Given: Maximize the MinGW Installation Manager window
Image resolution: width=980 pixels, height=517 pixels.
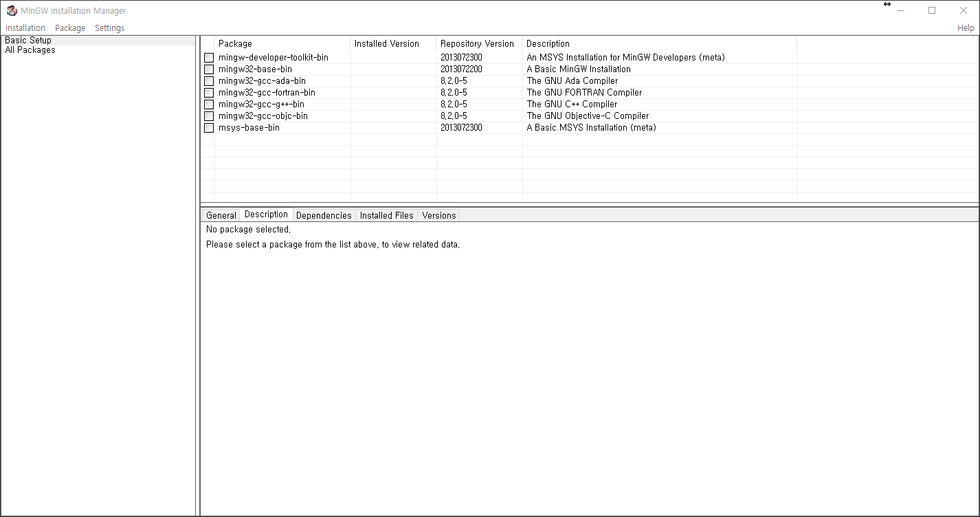Looking at the screenshot, I should tap(932, 10).
